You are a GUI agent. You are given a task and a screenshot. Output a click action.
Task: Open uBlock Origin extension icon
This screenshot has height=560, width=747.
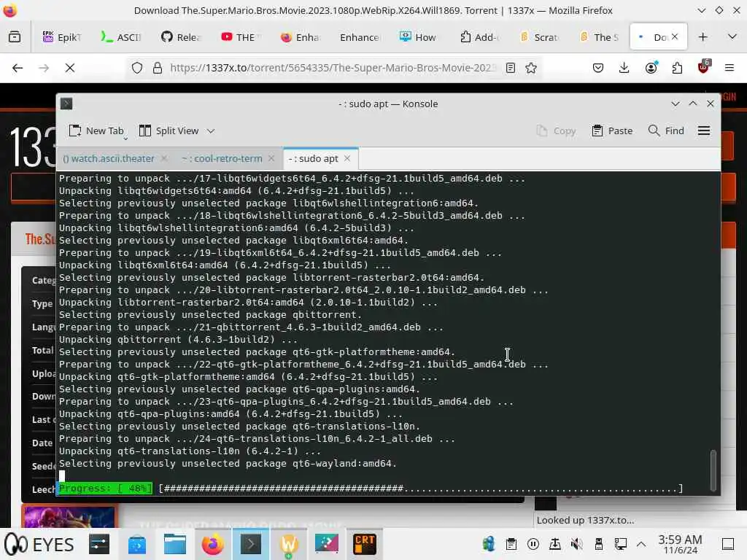703,67
